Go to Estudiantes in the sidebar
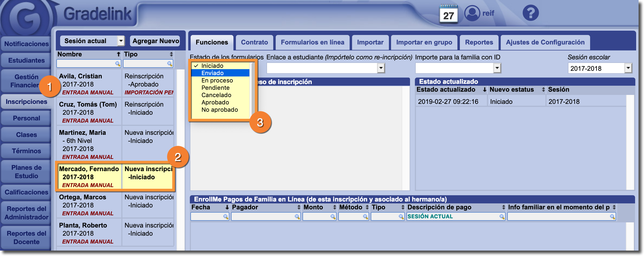 26,60
